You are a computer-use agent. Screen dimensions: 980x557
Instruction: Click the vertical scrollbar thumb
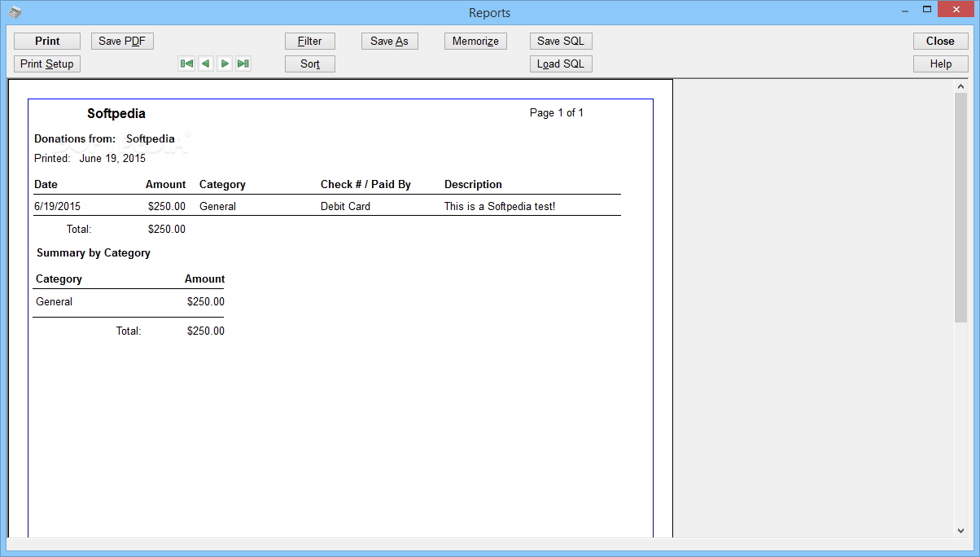click(x=960, y=207)
